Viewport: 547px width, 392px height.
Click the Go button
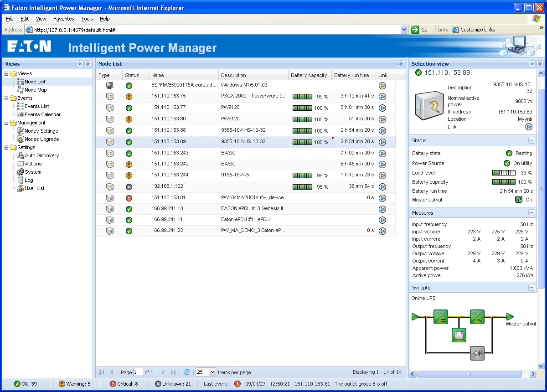pos(420,30)
